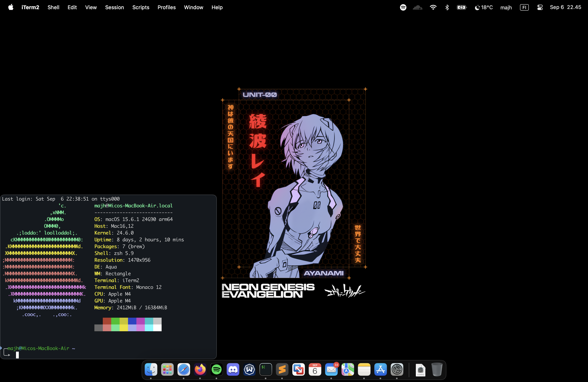Image resolution: width=588 pixels, height=382 pixels.
Task: Click the 'OS: macOS 15.6.1' line
Action: click(133, 219)
